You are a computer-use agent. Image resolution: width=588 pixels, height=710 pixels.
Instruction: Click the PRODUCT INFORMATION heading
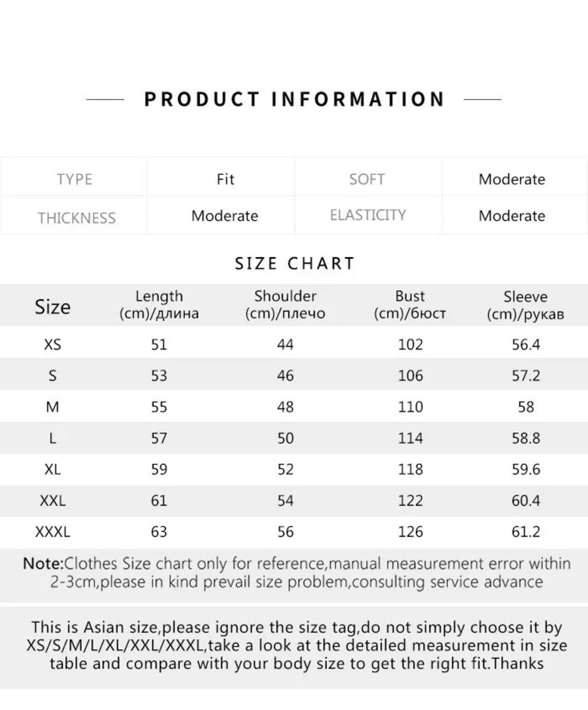click(x=294, y=99)
